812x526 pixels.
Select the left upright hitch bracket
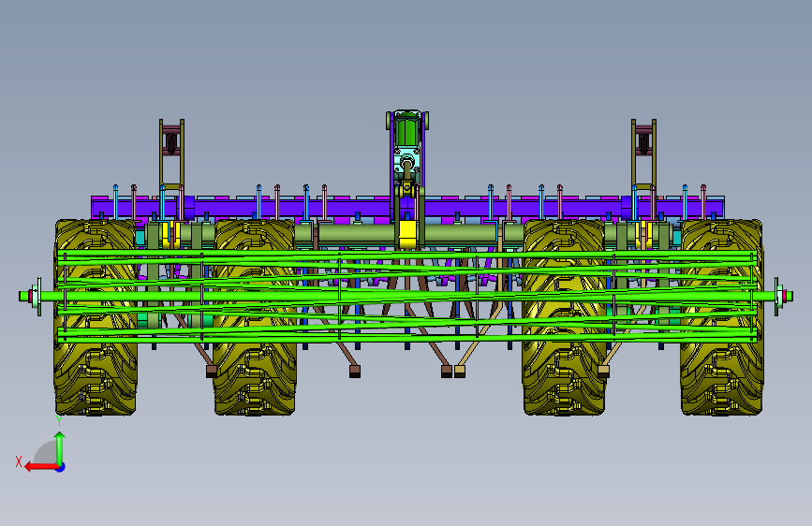171,153
